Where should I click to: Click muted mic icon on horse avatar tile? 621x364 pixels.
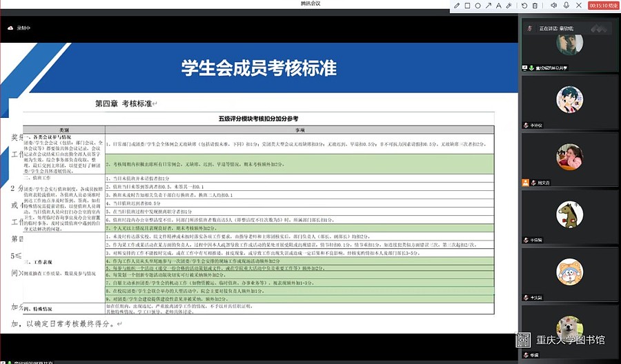[526, 240]
